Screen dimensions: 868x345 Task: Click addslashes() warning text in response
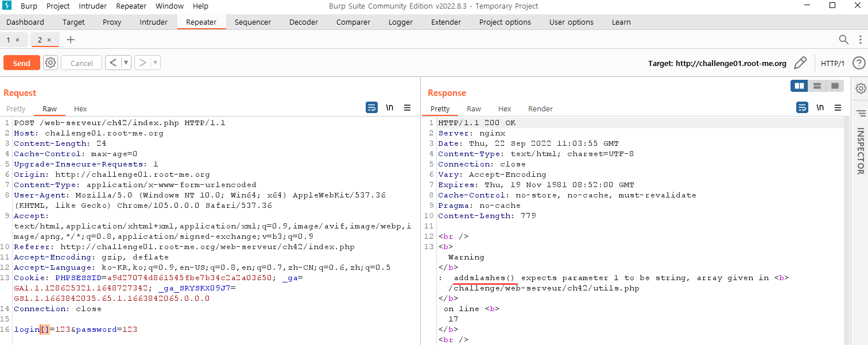click(485, 278)
